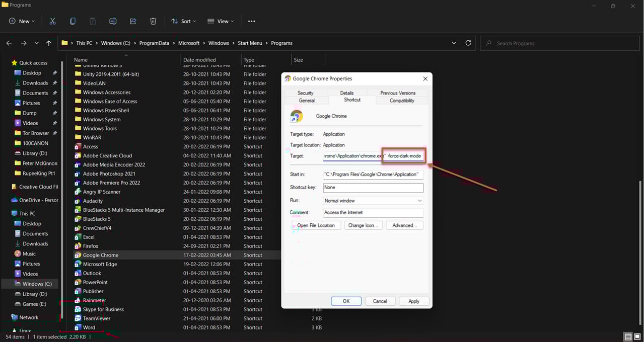Open the New dropdown menu

coord(22,21)
